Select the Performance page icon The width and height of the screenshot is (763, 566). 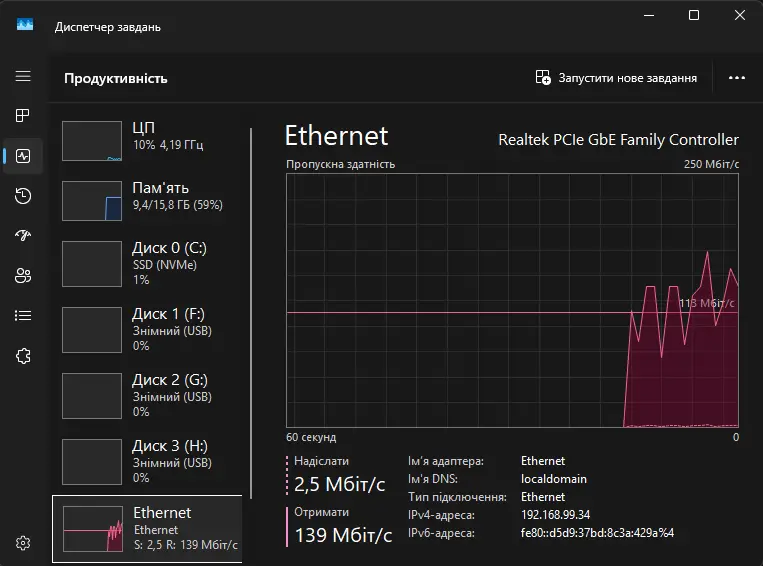tap(23, 156)
